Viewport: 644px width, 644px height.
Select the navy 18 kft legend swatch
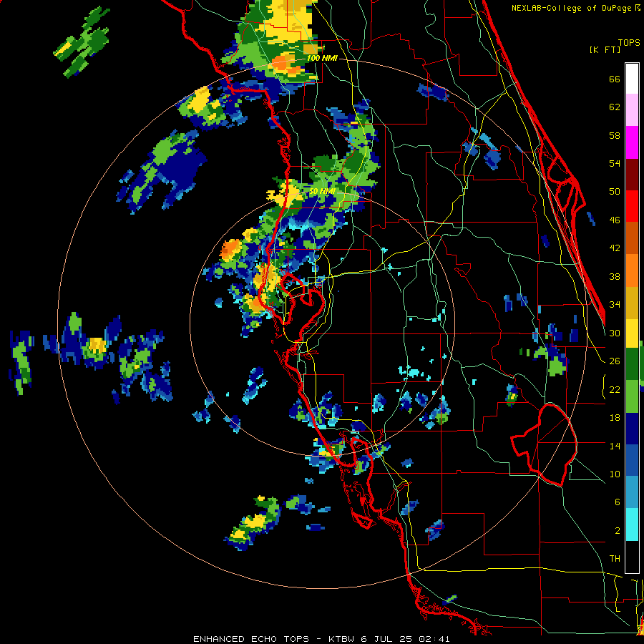[x=632, y=429]
